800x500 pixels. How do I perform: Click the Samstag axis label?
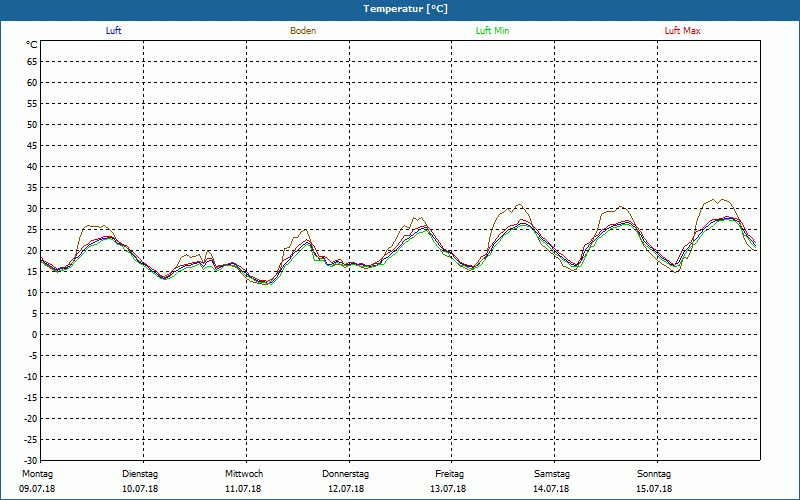click(x=552, y=474)
